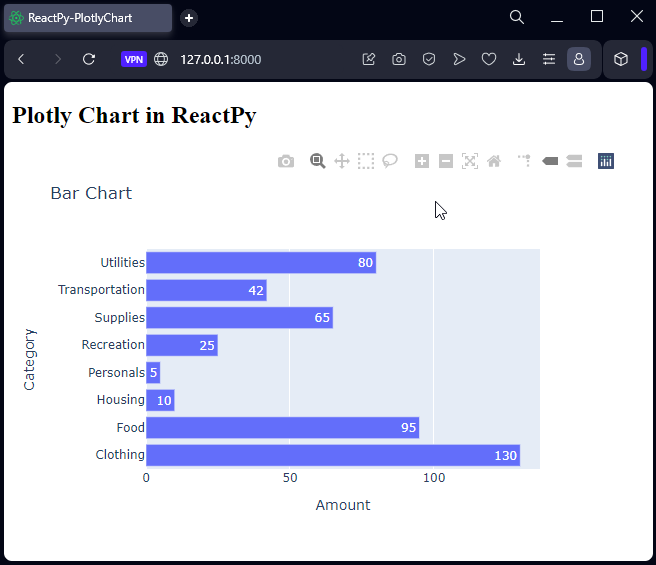Image resolution: width=656 pixels, height=565 pixels.
Task: Switch to the ReactPy-PlotlyChart tab
Action: pos(88,18)
